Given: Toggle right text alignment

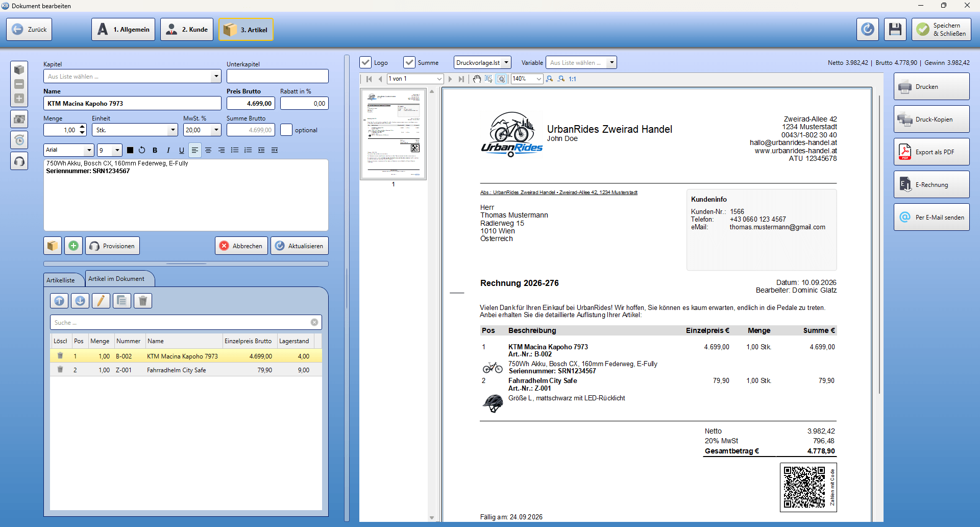Looking at the screenshot, I should [x=222, y=150].
